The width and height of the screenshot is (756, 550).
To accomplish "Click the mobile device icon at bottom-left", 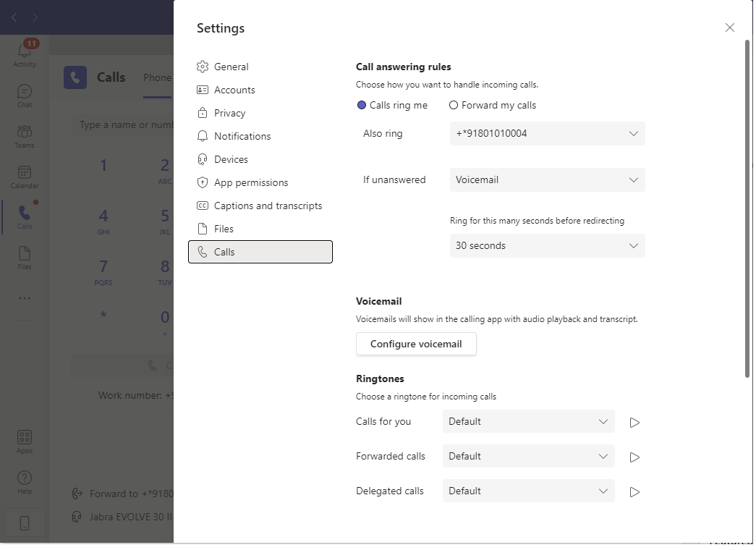I will [x=25, y=523].
